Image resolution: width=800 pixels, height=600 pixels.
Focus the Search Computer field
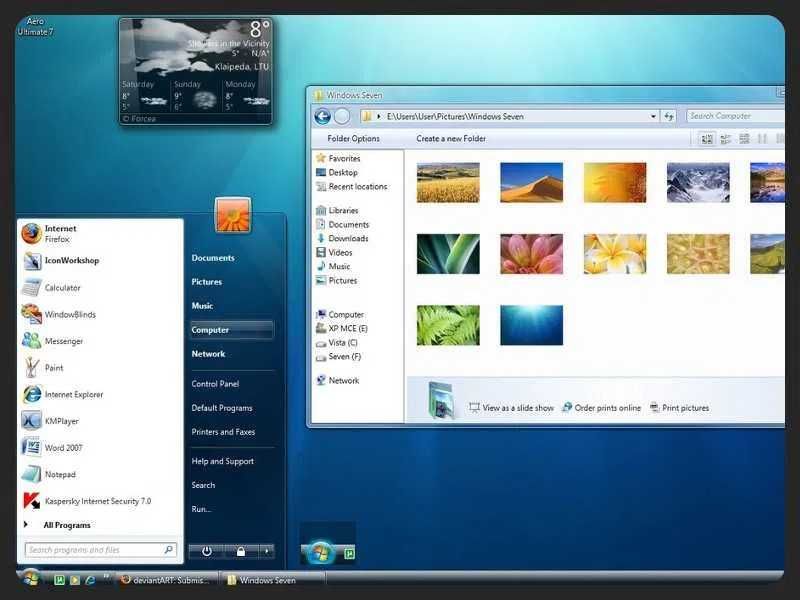point(735,116)
